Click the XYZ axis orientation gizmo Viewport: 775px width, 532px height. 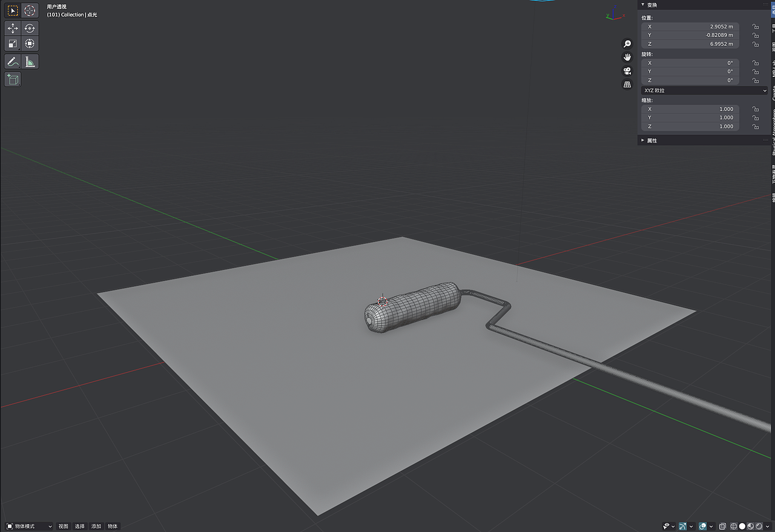tap(615, 15)
